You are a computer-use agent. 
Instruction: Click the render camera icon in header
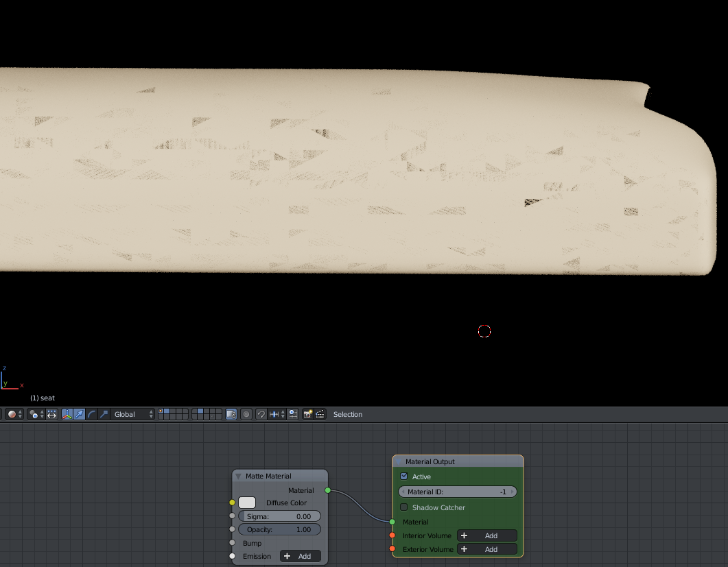[309, 414]
